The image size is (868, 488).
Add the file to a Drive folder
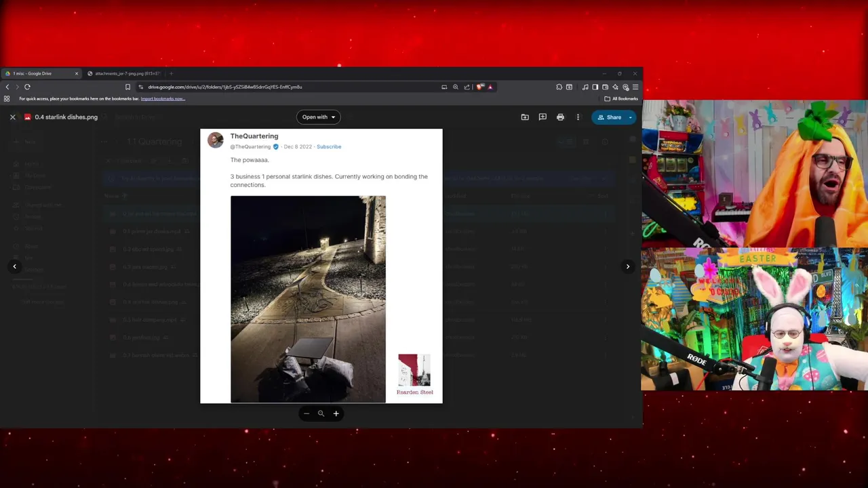click(525, 117)
